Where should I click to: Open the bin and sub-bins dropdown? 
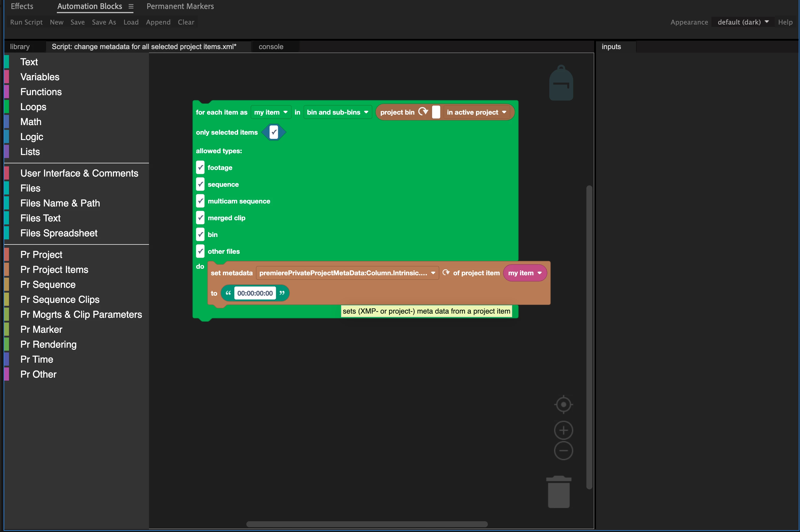[337, 112]
